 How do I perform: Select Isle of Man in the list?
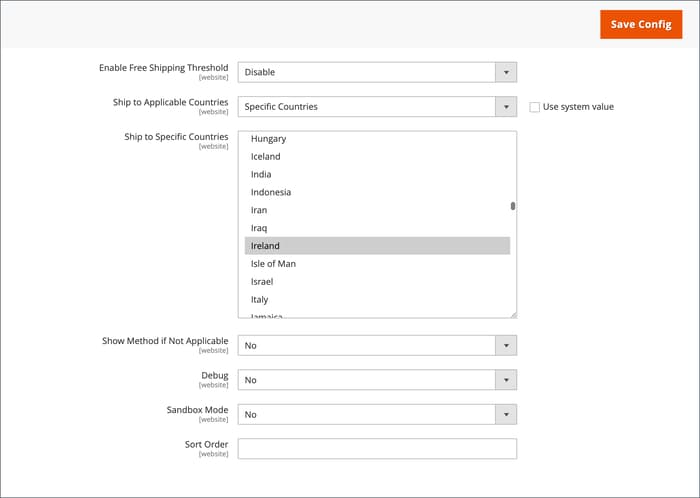273,264
